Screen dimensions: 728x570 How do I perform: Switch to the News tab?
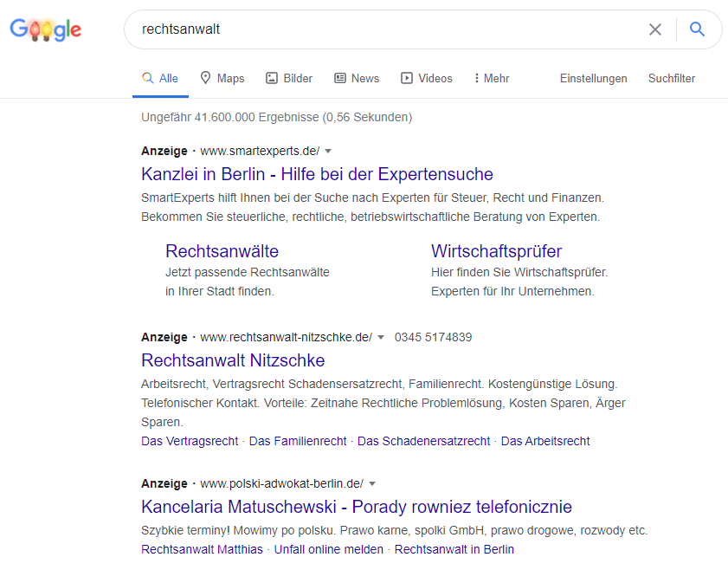point(357,78)
